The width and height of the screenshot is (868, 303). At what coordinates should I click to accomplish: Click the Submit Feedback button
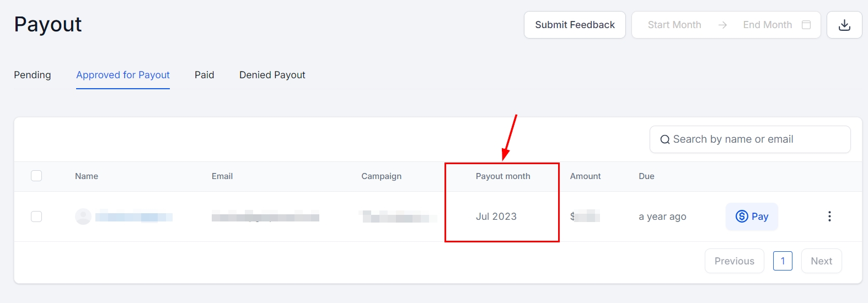tap(575, 25)
